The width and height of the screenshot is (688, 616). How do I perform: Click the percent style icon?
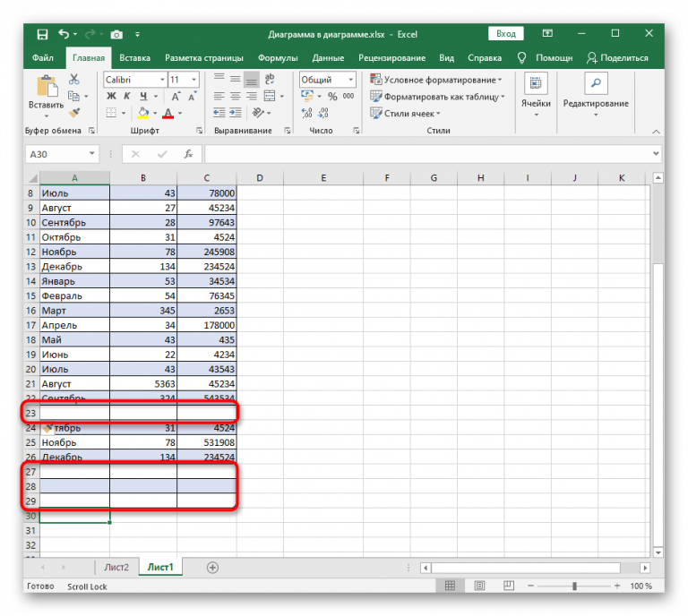pyautogui.click(x=332, y=97)
